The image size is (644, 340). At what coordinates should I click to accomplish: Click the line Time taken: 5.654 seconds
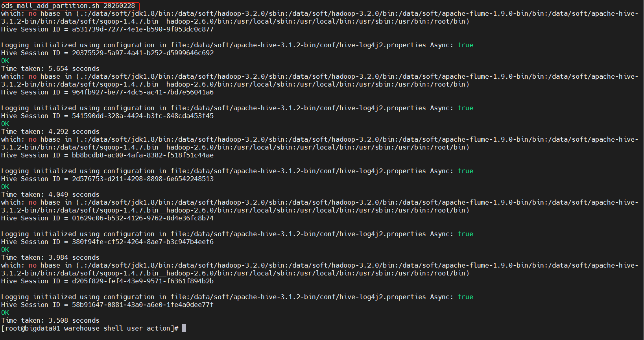tap(50, 68)
